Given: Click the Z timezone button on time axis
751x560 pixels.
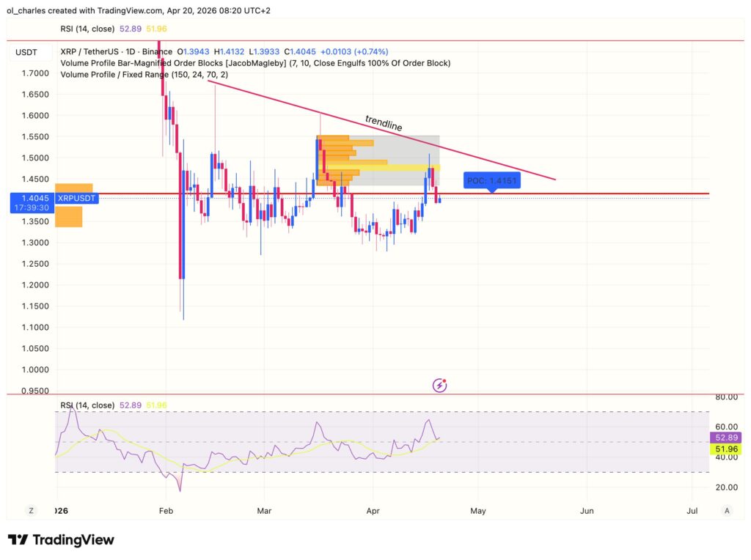Looking at the screenshot, I should [x=31, y=510].
